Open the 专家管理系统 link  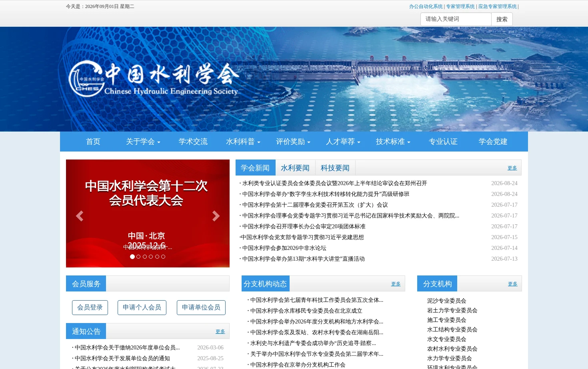tap(460, 6)
